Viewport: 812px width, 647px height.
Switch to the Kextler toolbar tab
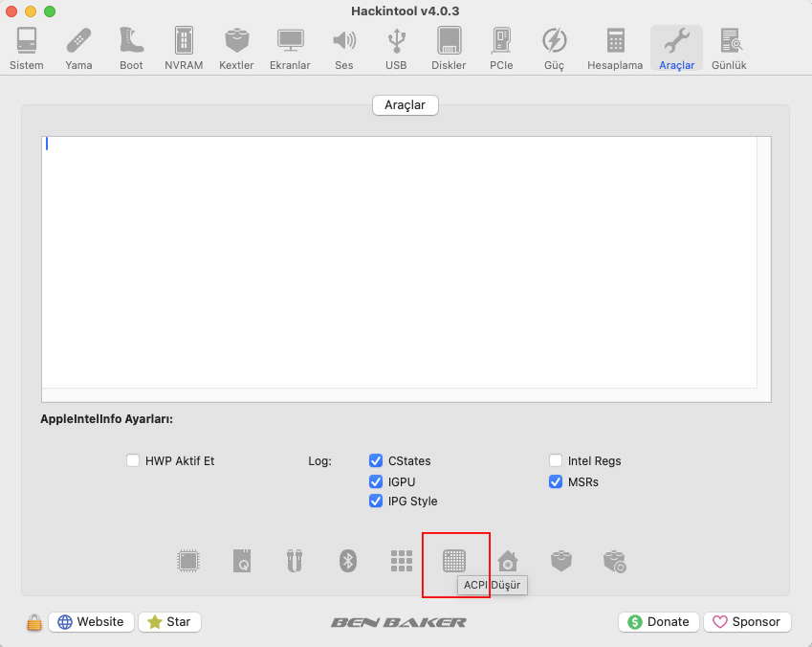click(236, 48)
